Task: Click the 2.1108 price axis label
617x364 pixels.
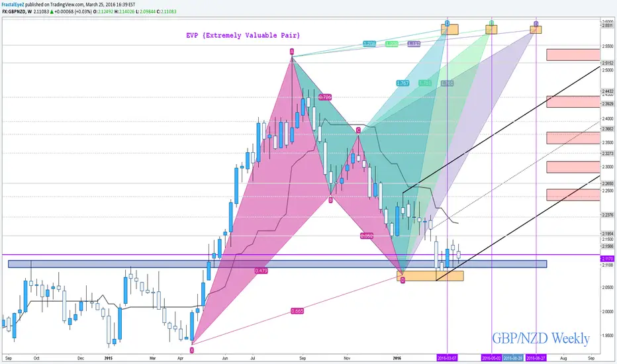Action: [607, 265]
